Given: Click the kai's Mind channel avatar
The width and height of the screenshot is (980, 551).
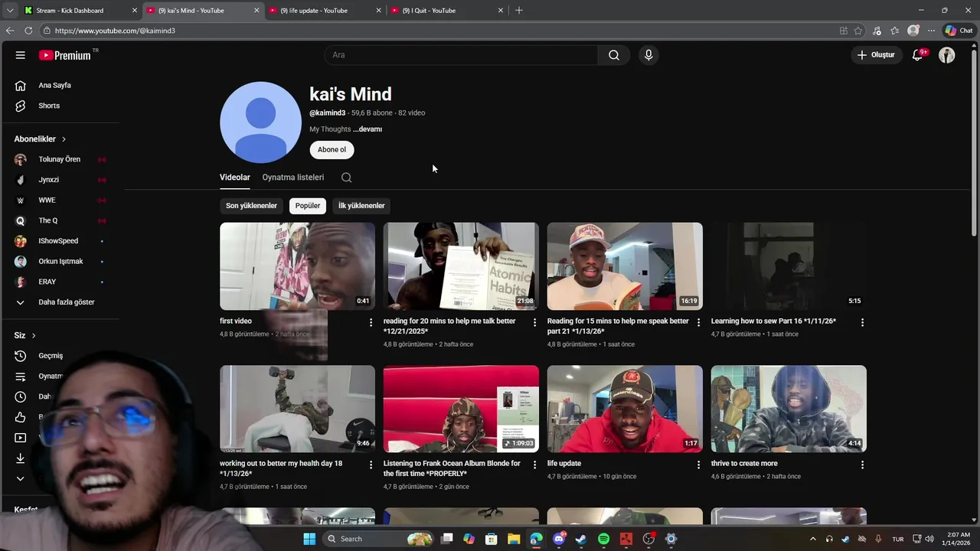Looking at the screenshot, I should 260,122.
